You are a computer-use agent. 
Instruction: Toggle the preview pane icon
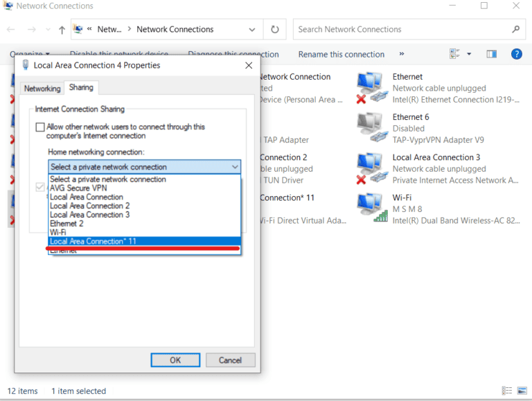(491, 54)
